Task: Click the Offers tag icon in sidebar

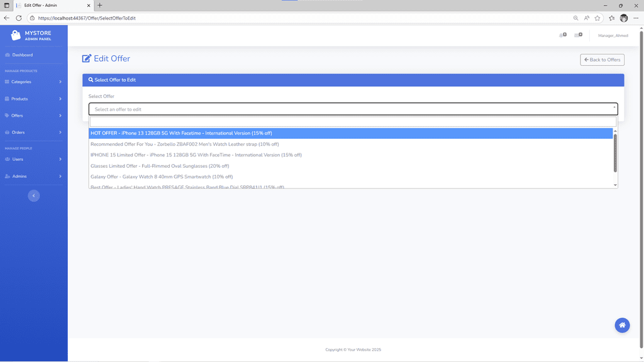Action: coord(7,116)
